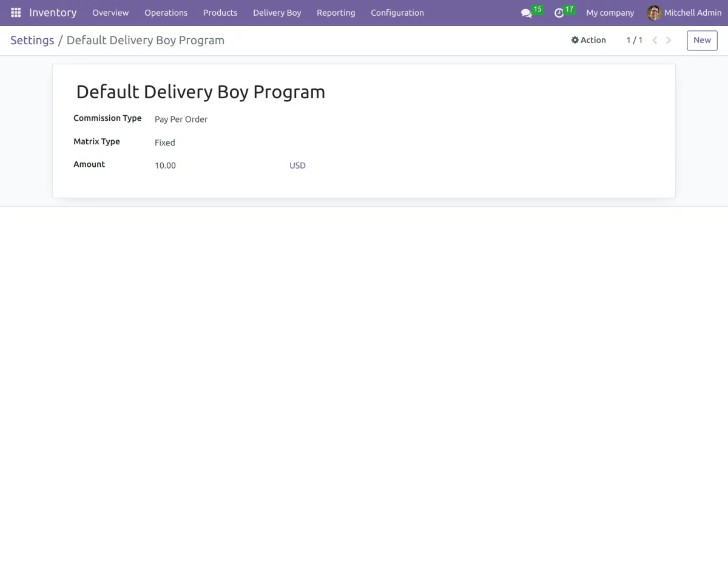This screenshot has width=728, height=572.
Task: Open the Overview menu
Action: (110, 13)
